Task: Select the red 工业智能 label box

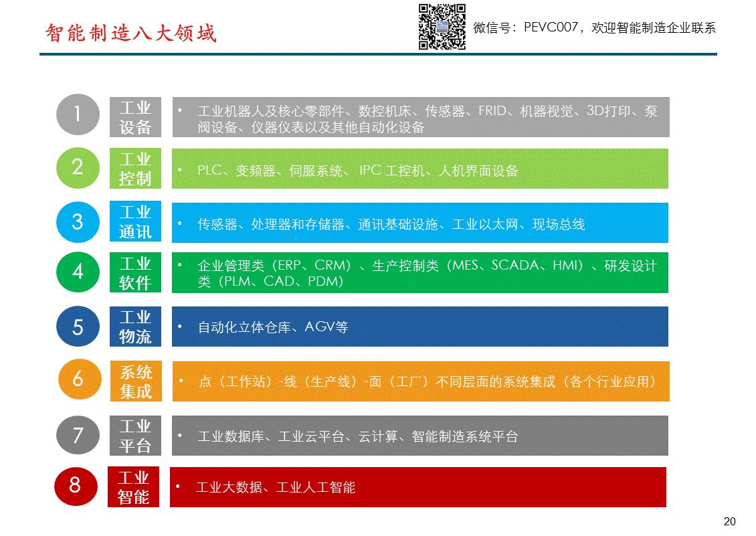Action: coord(134,486)
